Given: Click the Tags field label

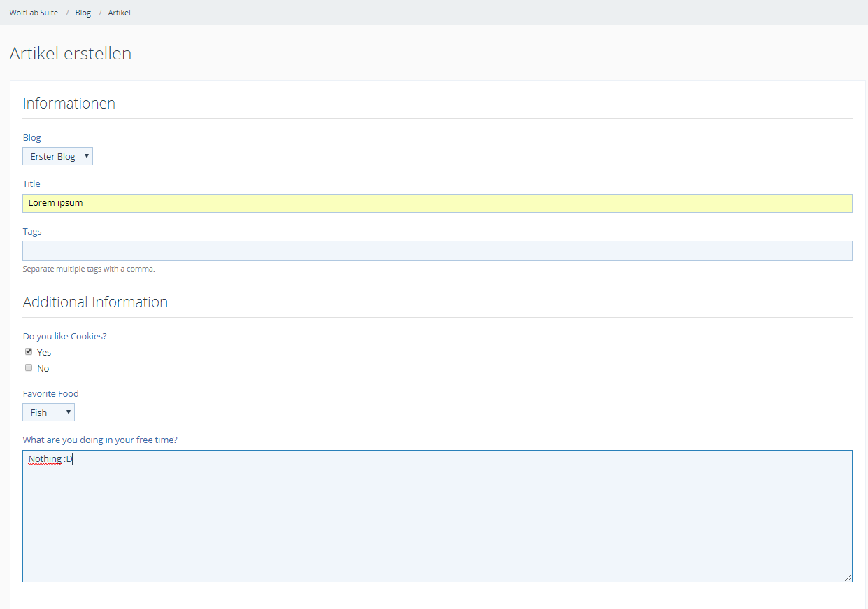Looking at the screenshot, I should (x=32, y=231).
